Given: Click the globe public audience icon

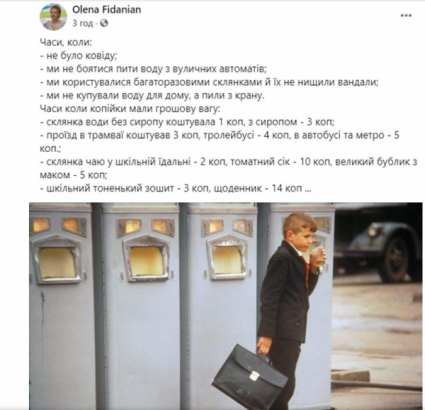Looking at the screenshot, I should click(x=104, y=23).
